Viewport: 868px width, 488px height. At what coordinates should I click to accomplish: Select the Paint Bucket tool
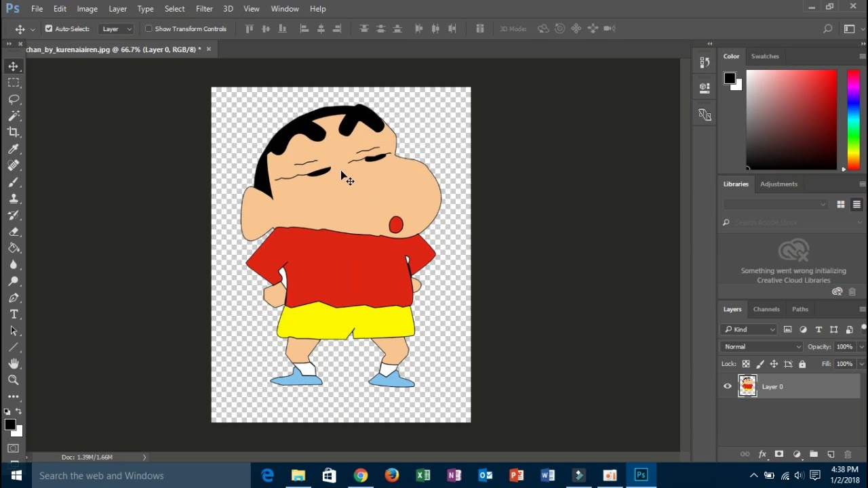pos(14,248)
